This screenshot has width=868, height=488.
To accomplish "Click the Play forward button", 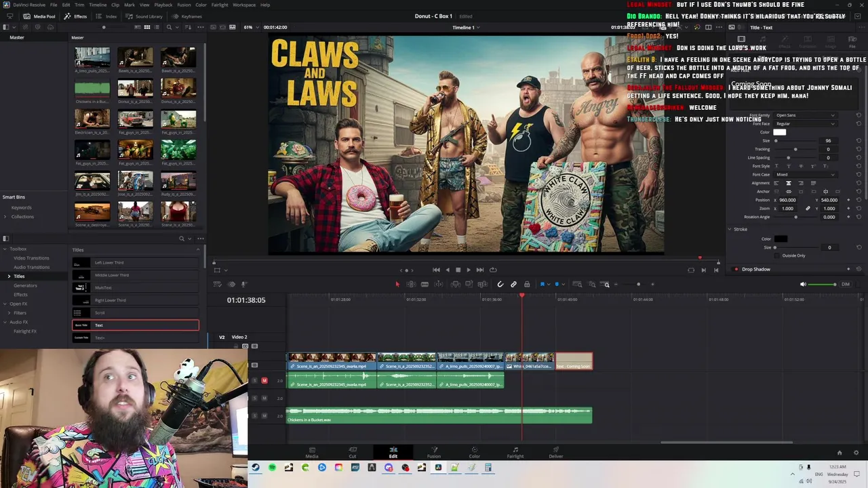I will click(468, 270).
